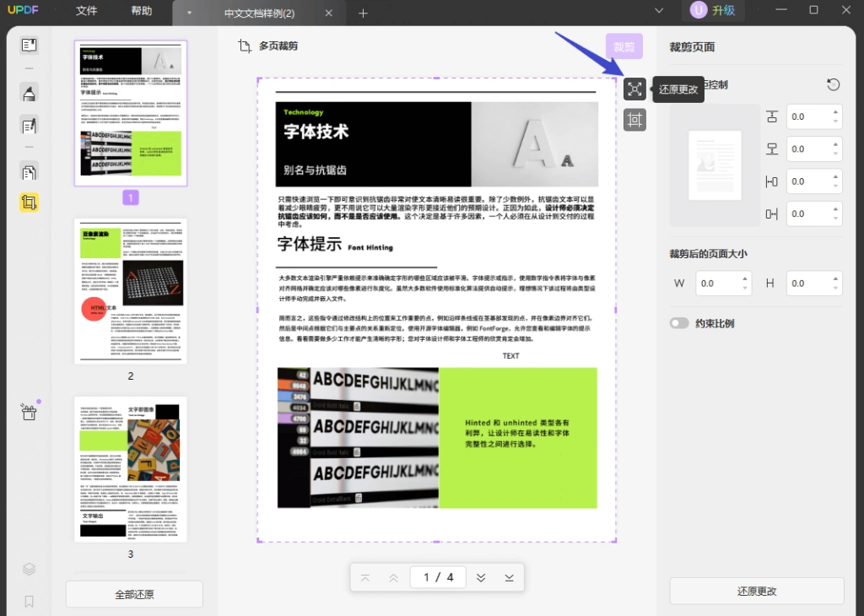Expand the chevron dropdown in title bar
The image size is (864, 616).
[659, 10]
